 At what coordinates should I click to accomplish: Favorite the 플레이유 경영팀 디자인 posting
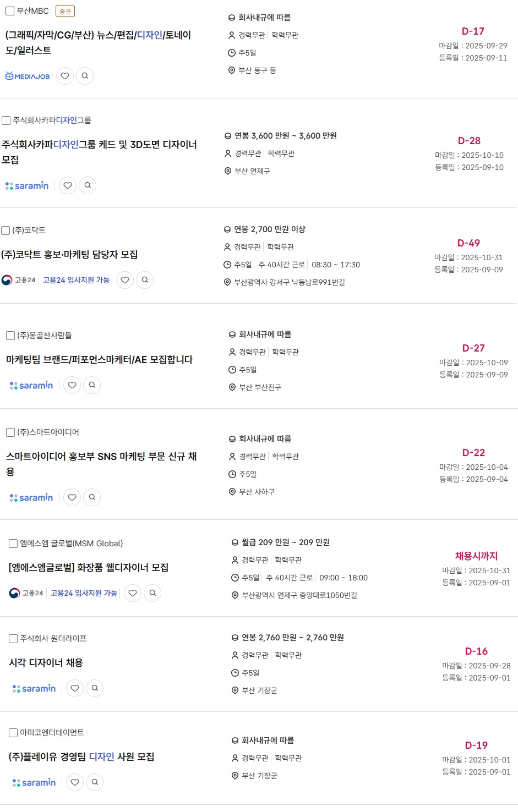(x=75, y=782)
